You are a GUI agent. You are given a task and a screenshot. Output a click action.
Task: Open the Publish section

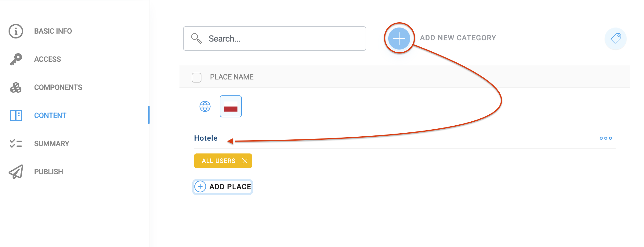(49, 172)
